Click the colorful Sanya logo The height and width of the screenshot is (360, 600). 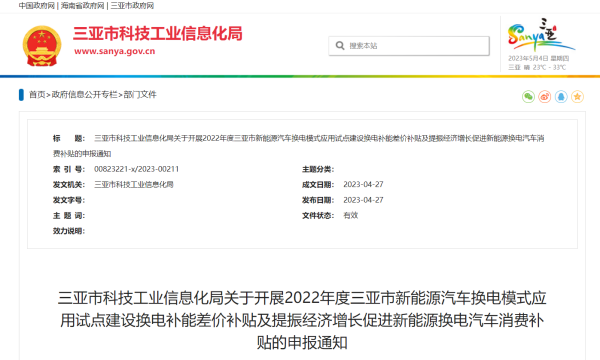coord(540,35)
